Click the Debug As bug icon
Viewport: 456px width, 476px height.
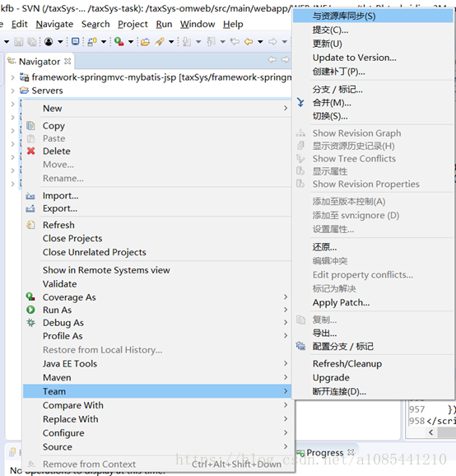tap(30, 322)
